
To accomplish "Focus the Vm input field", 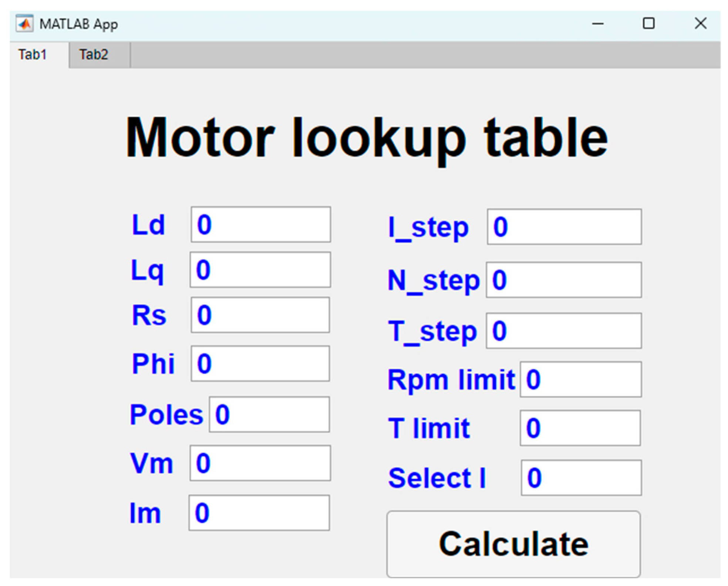I will [x=260, y=463].
